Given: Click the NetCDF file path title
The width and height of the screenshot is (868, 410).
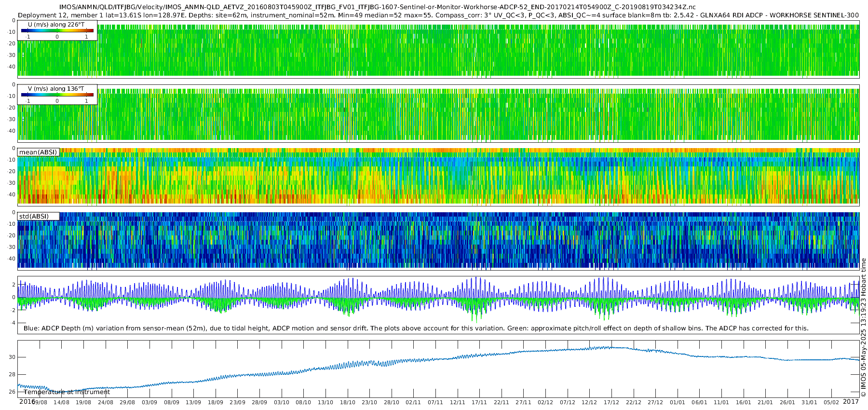Looking at the screenshot, I should [377, 7].
